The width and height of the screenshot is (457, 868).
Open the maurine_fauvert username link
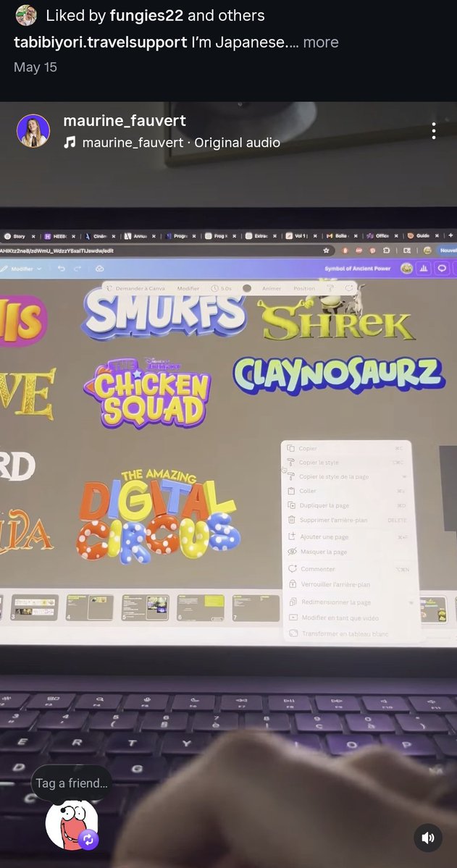(124, 120)
